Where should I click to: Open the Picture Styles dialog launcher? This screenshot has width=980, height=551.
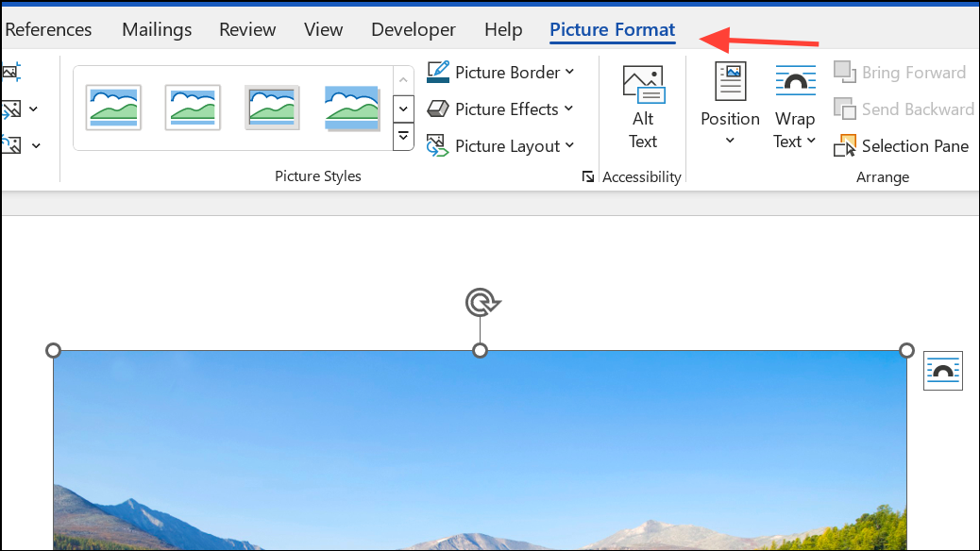[x=587, y=176]
